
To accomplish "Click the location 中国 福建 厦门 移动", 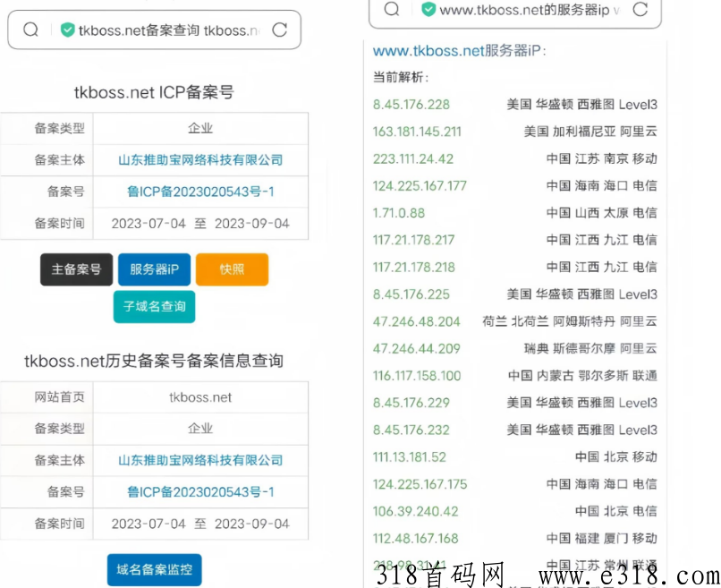I will pyautogui.click(x=601, y=539).
